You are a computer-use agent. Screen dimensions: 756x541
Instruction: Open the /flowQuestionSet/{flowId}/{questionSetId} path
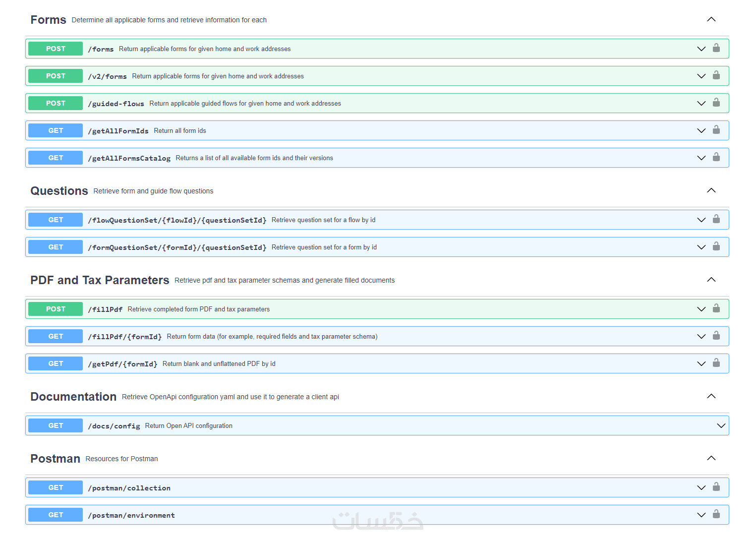click(x=177, y=220)
